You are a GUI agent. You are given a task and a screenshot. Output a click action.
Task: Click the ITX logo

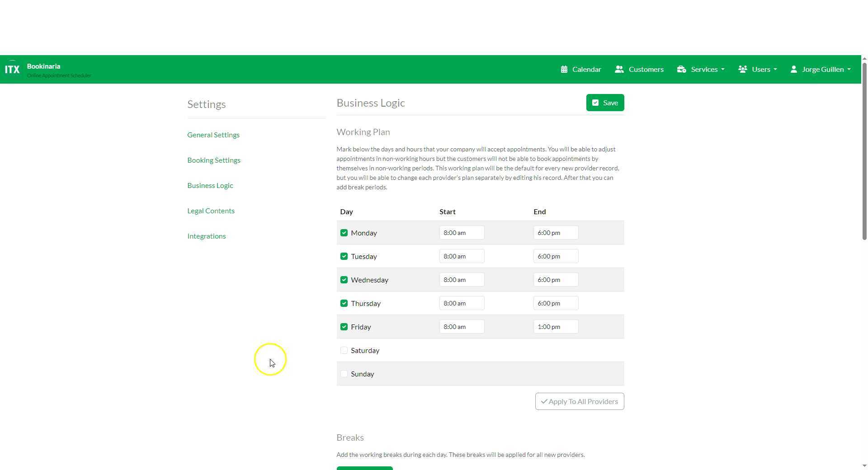(x=12, y=69)
